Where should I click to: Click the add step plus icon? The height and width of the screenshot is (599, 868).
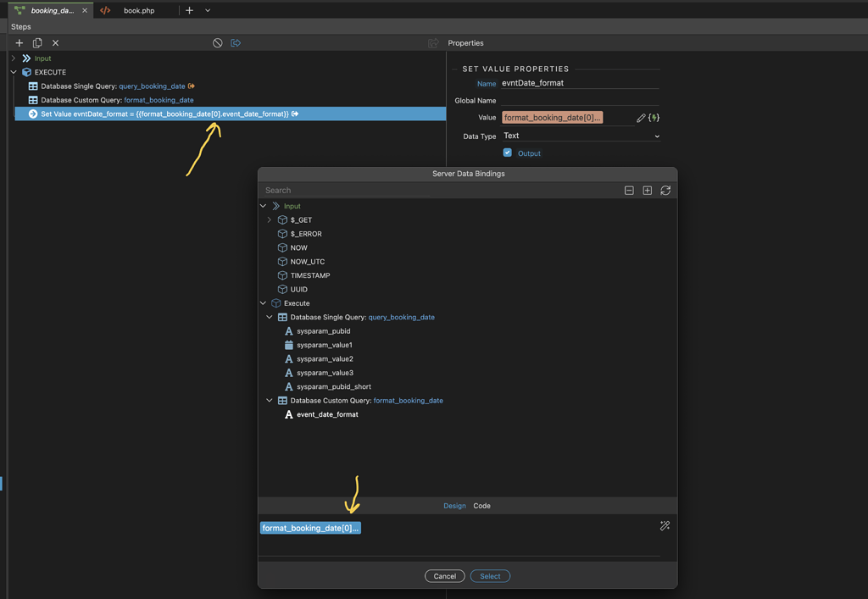[x=19, y=43]
